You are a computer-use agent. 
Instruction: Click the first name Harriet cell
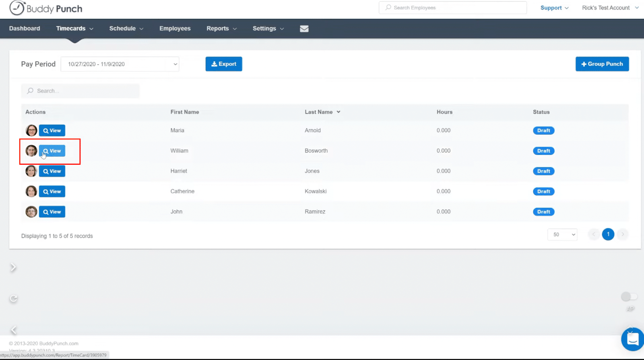179,171
